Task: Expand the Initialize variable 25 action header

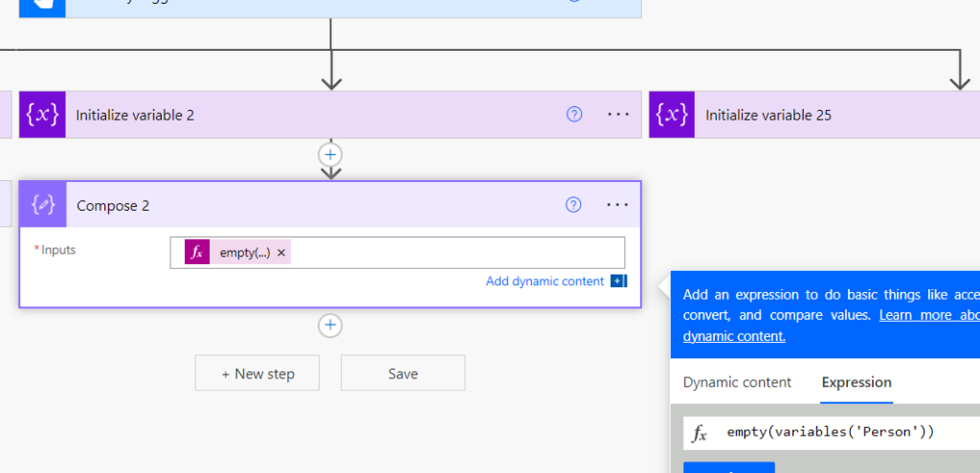Action: point(814,115)
